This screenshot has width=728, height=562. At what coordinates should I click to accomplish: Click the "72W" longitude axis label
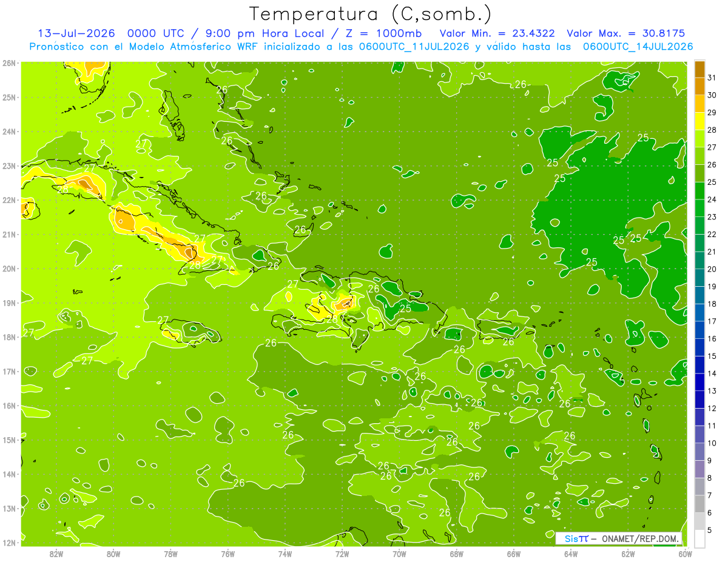point(342,554)
